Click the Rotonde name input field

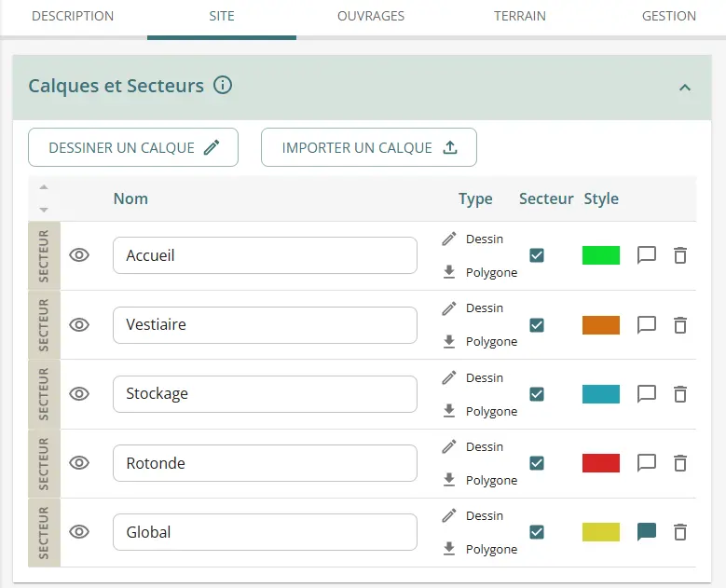pyautogui.click(x=265, y=463)
